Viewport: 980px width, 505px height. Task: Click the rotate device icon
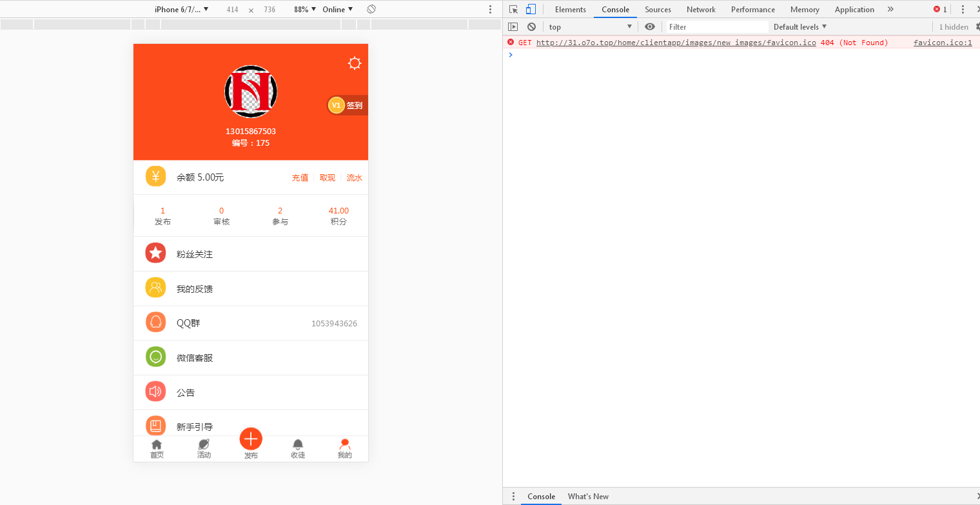pyautogui.click(x=371, y=9)
